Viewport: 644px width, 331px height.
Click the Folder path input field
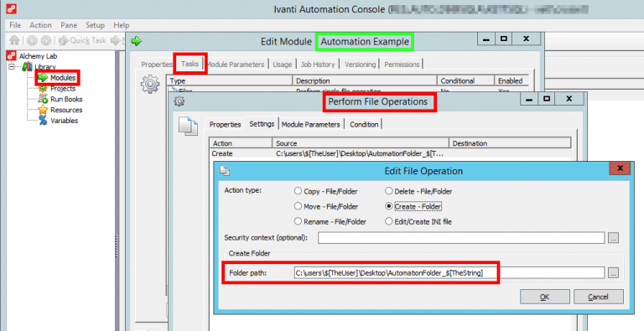[x=449, y=272]
